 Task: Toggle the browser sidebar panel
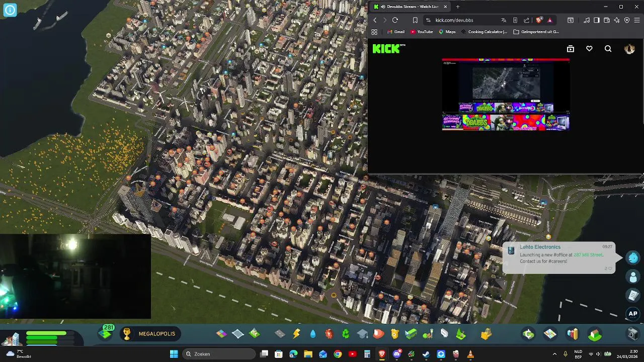pyautogui.click(x=597, y=20)
